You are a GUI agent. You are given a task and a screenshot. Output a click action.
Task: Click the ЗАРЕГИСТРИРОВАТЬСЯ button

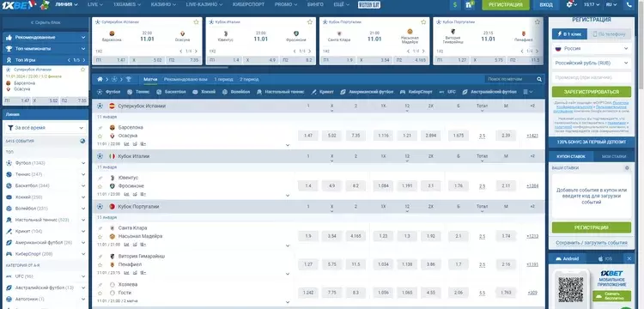point(592,92)
